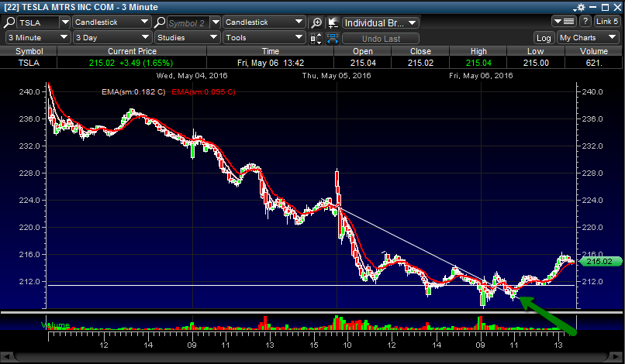
Task: Click the 215.02 +3.49 (1.65%) price value
Action: [131, 63]
